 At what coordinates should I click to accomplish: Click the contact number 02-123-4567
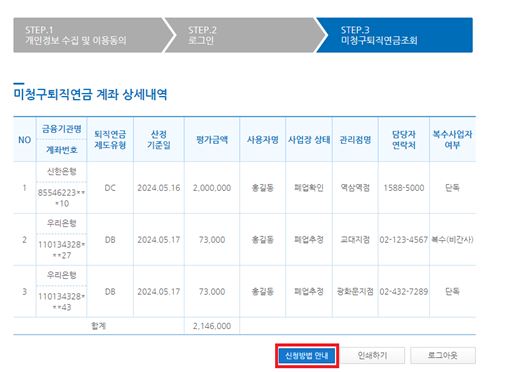point(404,240)
